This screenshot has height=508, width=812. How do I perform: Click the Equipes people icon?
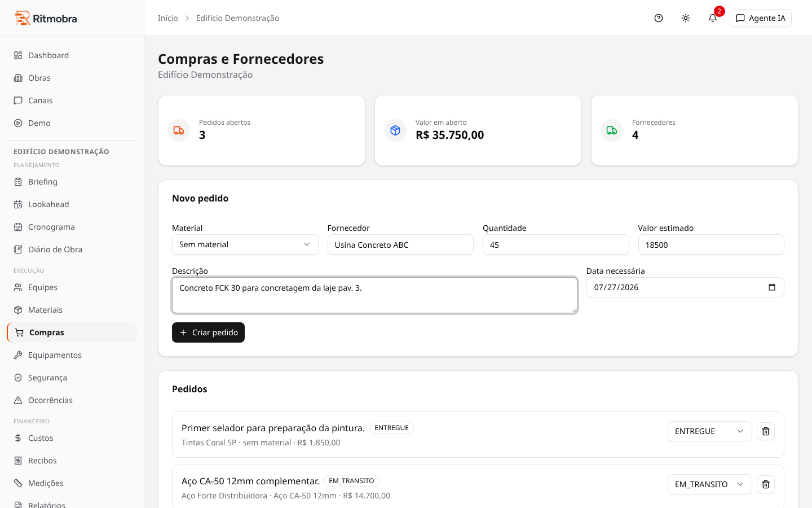tap(18, 287)
